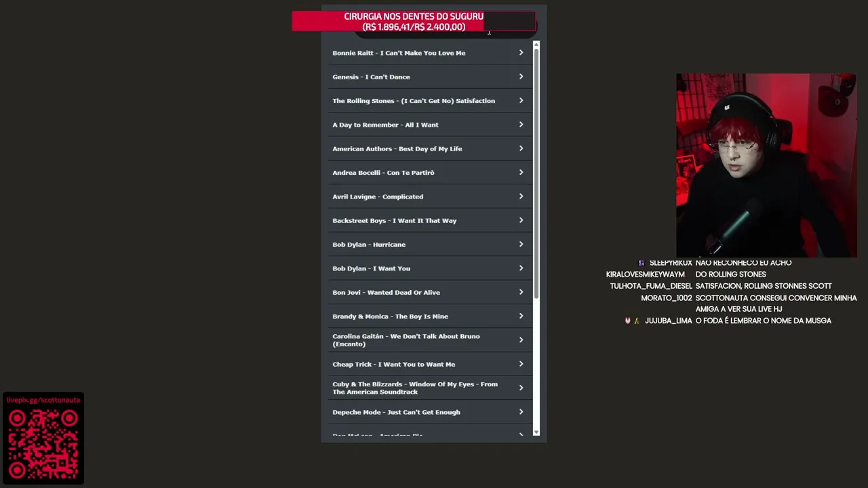Click the scrollbar up arrow
Image resolution: width=868 pixels, height=488 pixels.
(x=536, y=44)
